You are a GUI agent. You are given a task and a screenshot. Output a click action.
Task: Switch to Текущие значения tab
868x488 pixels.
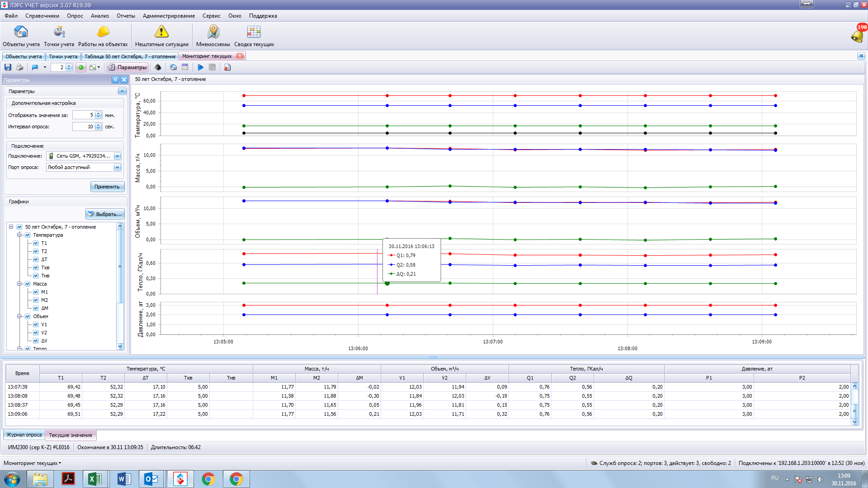(x=70, y=435)
